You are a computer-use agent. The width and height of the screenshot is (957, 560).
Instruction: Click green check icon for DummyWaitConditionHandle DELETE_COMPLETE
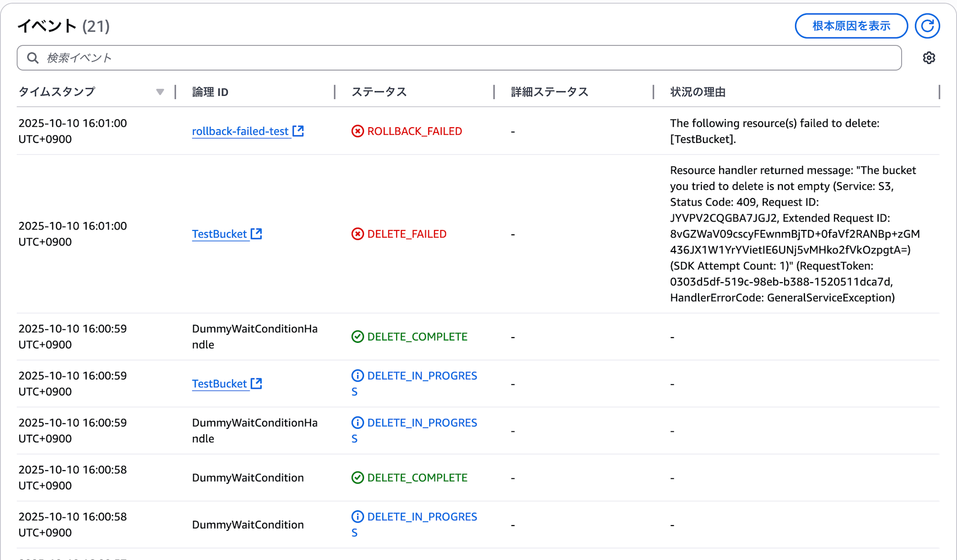357,337
